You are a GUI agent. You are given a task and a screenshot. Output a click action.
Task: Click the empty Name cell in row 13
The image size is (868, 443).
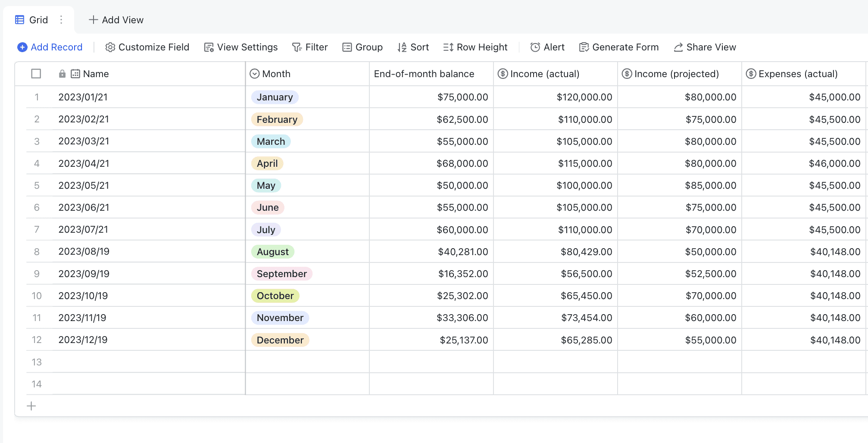[x=149, y=362]
